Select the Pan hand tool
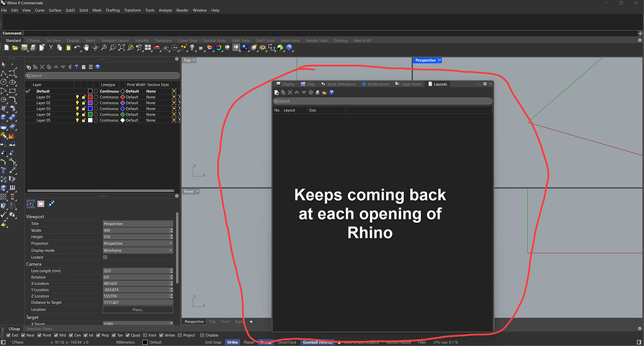The height and width of the screenshot is (346, 644). click(86, 48)
